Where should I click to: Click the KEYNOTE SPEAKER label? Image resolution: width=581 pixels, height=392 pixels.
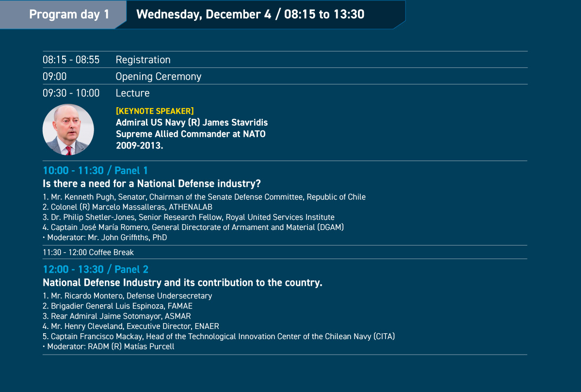pos(155,111)
